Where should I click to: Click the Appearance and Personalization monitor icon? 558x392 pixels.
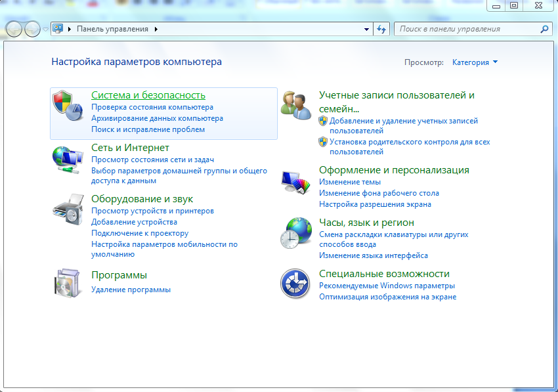point(295,181)
